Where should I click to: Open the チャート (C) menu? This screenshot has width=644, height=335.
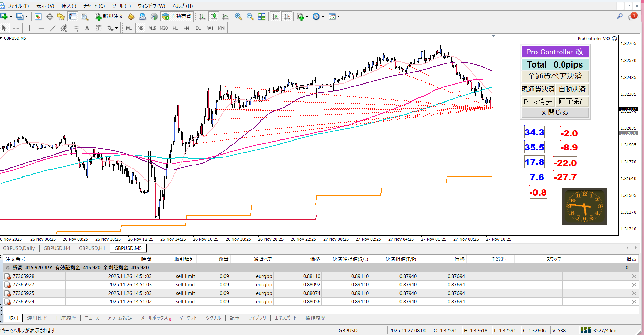click(94, 6)
